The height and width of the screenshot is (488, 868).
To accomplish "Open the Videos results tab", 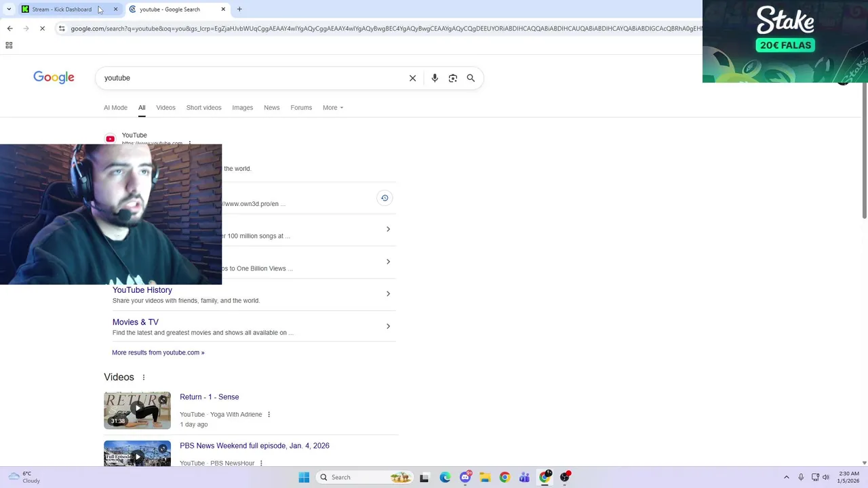I will [165, 108].
